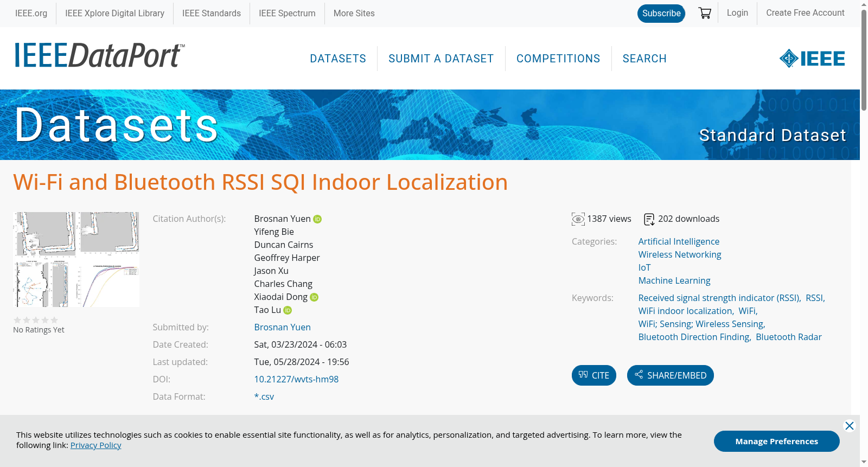868x467 pixels.
Task: Open DOI link 10.21227/wvts-hm98
Action: click(296, 380)
